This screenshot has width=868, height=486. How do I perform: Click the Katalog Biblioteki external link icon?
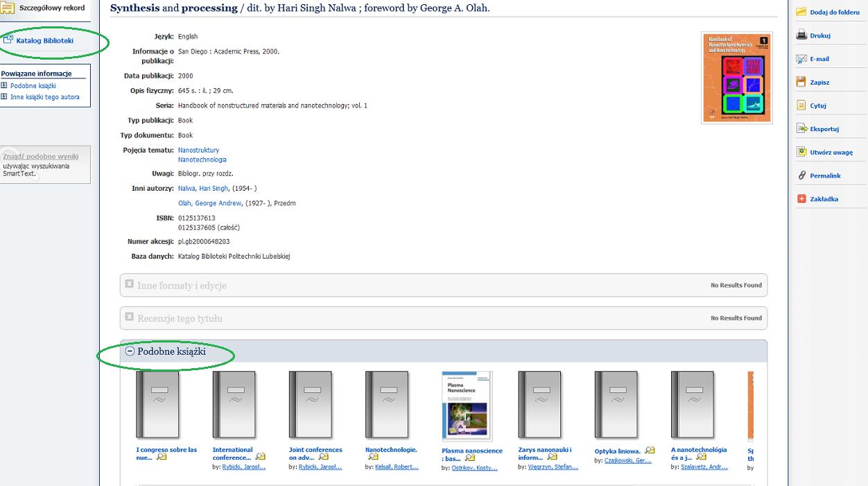tap(8, 40)
